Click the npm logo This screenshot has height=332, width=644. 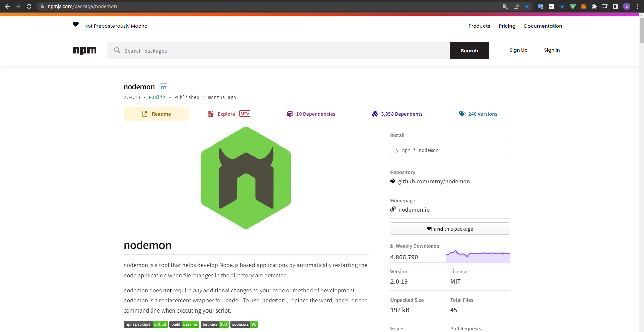(84, 51)
